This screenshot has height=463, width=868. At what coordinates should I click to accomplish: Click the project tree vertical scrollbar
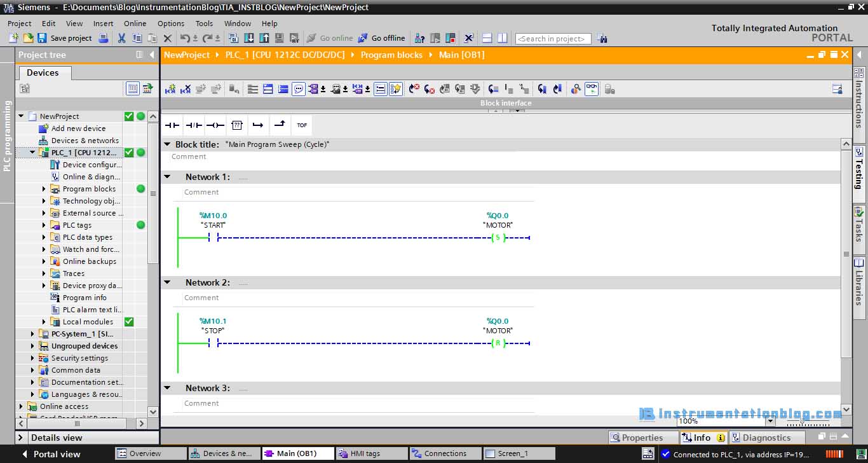point(153,194)
